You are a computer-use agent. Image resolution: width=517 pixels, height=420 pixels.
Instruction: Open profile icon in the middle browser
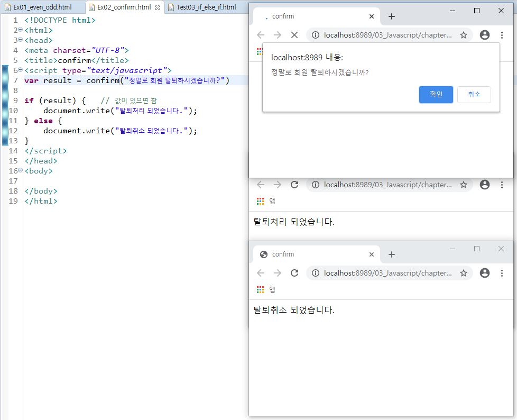click(x=485, y=185)
